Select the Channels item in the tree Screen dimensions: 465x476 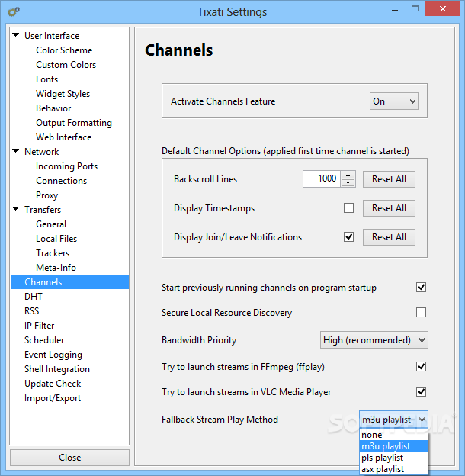[x=70, y=282]
